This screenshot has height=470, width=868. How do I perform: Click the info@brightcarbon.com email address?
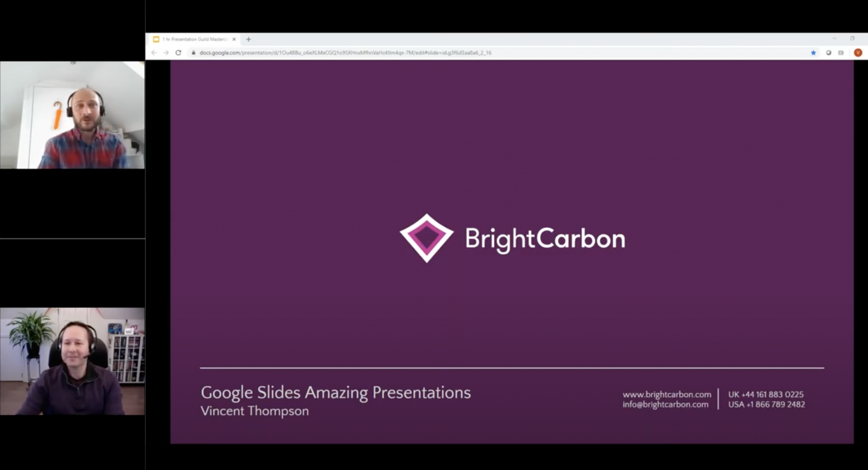click(665, 405)
